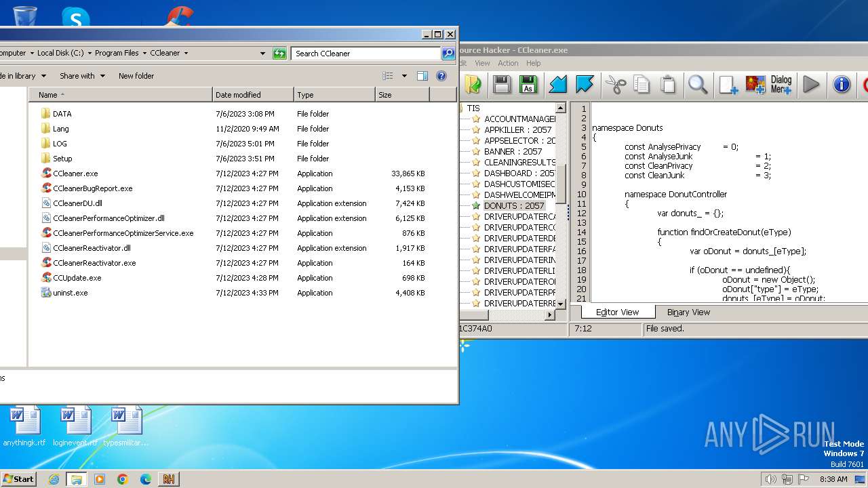Click the Compile script play icon
The width and height of the screenshot is (868, 488).
(811, 85)
